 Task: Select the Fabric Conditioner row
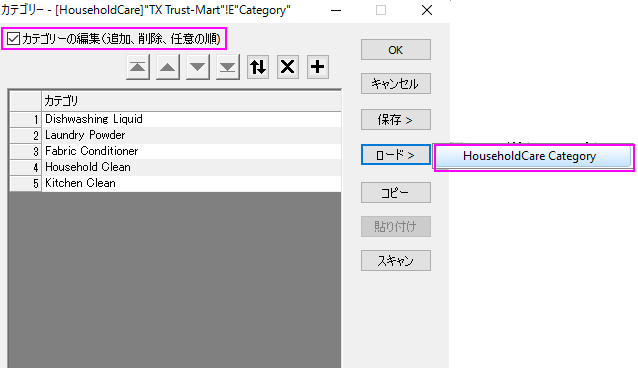tap(191, 151)
